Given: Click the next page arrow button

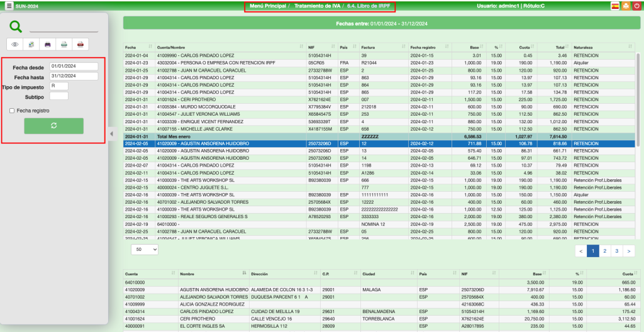Looking at the screenshot, I should pos(629,251).
